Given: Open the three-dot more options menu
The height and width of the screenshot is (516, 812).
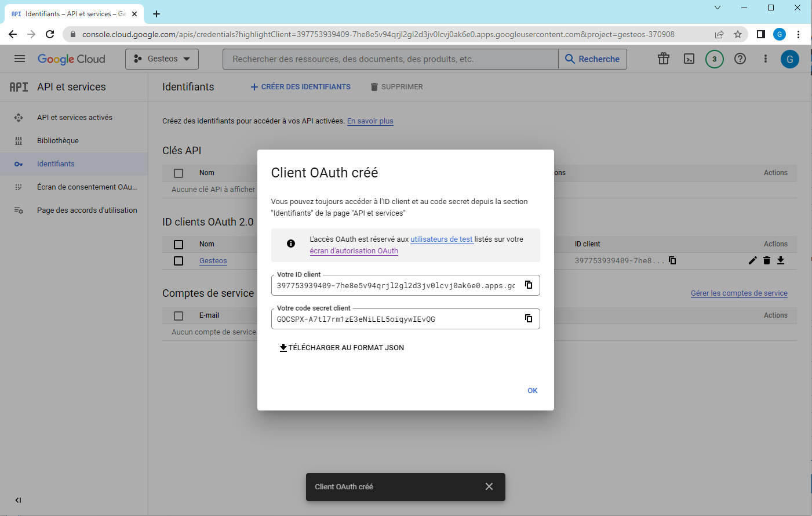Looking at the screenshot, I should tap(765, 59).
